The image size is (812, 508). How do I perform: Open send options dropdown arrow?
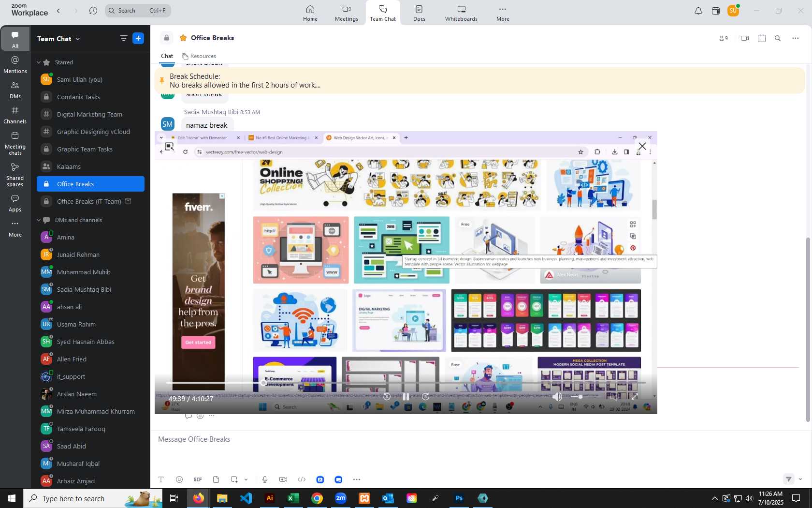(800, 479)
